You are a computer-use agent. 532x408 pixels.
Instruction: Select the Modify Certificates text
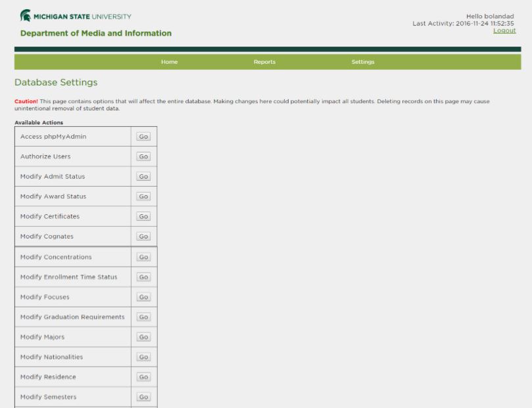coord(50,216)
